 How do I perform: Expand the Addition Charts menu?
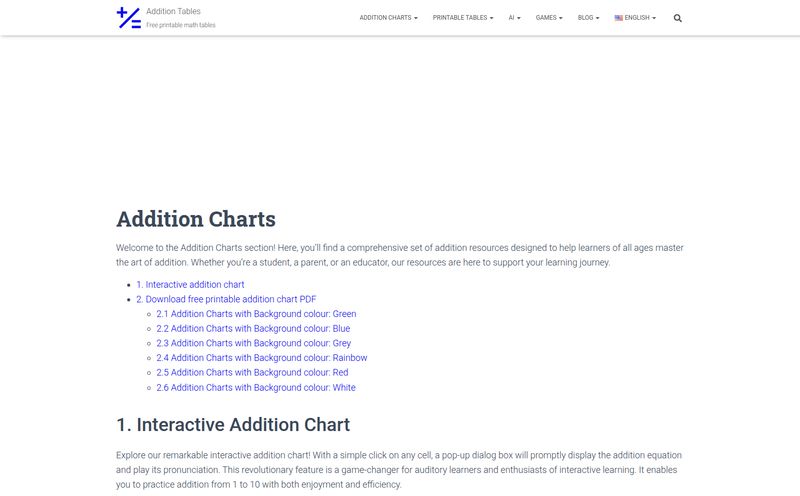(x=388, y=18)
